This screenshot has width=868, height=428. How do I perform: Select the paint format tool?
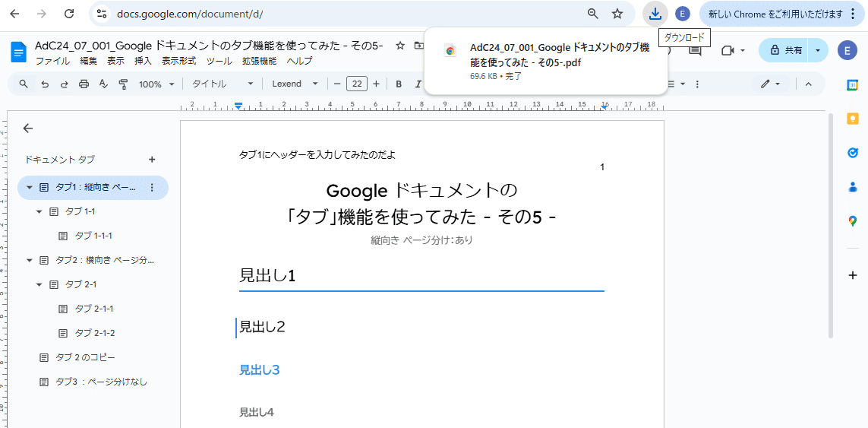123,84
